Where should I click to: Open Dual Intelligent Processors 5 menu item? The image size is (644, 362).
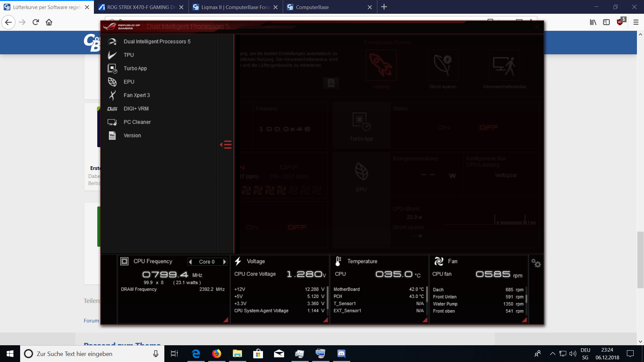coord(157,42)
